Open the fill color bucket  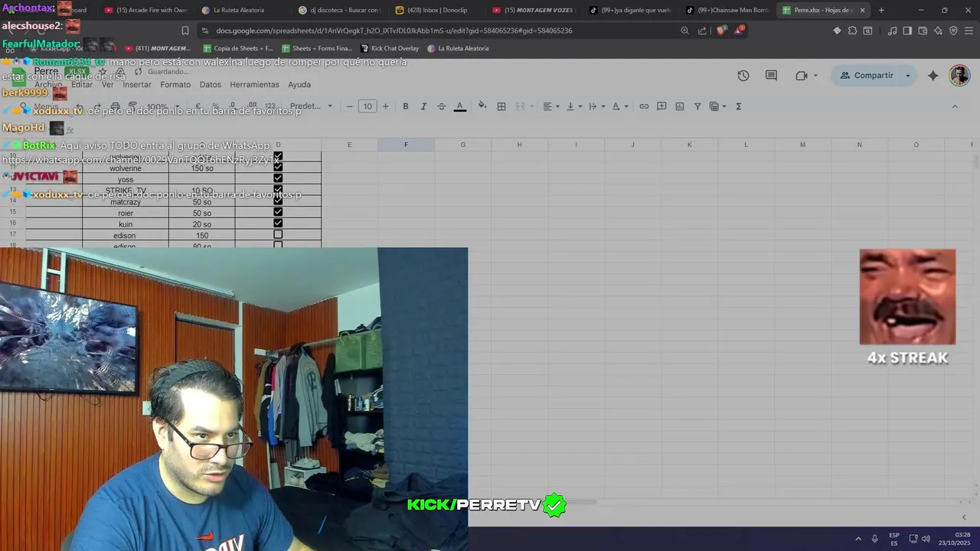tap(482, 106)
